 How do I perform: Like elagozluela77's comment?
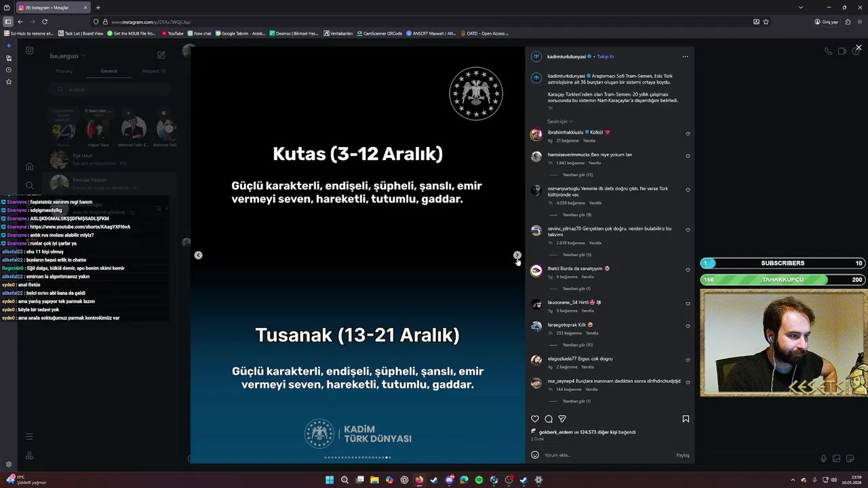(688, 361)
